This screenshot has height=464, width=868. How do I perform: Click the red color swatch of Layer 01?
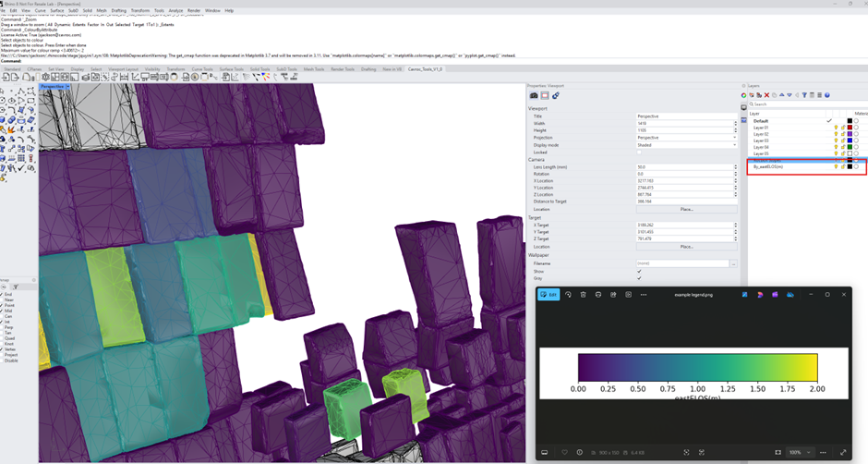coord(850,128)
